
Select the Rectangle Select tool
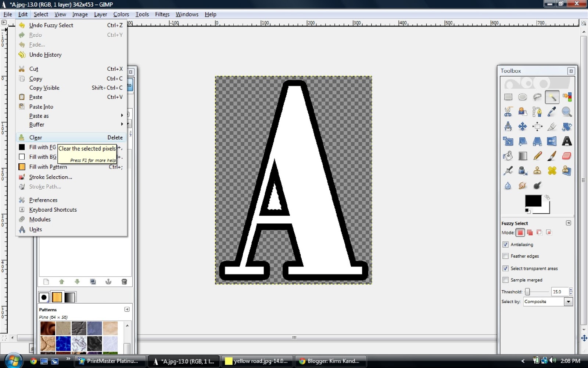508,97
